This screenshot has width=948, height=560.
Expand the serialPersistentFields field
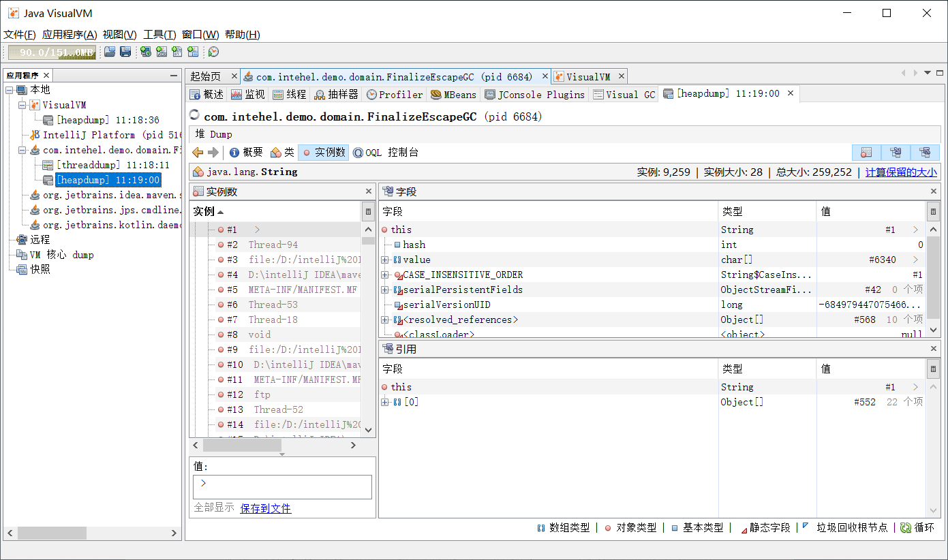point(385,290)
